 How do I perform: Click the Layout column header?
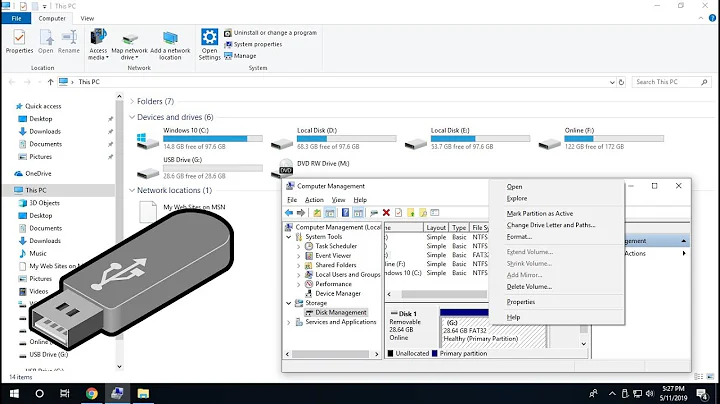click(x=436, y=228)
